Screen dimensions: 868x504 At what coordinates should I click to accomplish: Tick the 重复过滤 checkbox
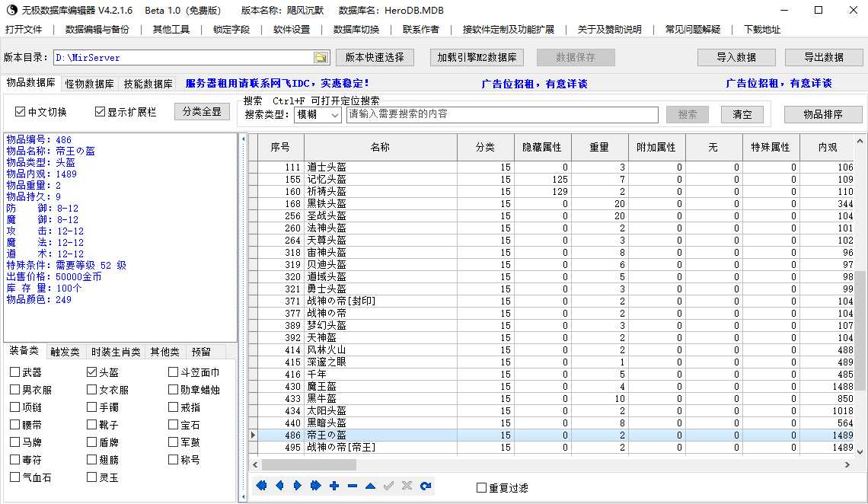point(481,488)
